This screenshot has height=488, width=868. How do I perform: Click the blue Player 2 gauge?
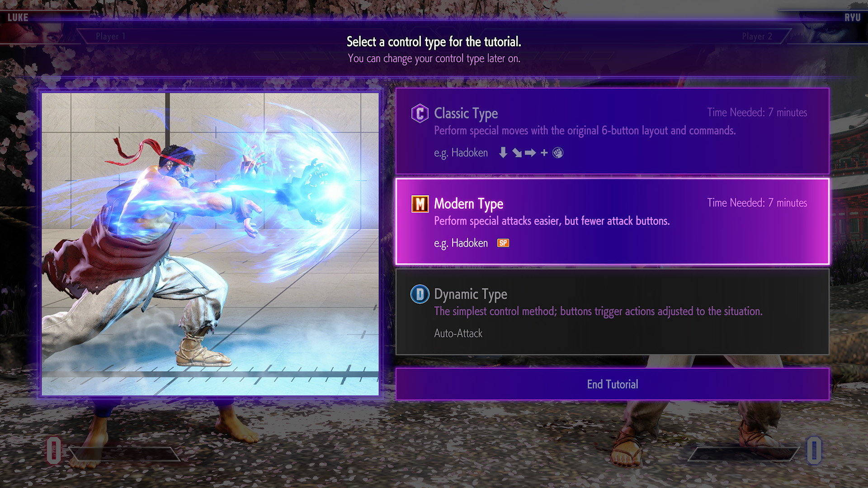[x=814, y=450]
